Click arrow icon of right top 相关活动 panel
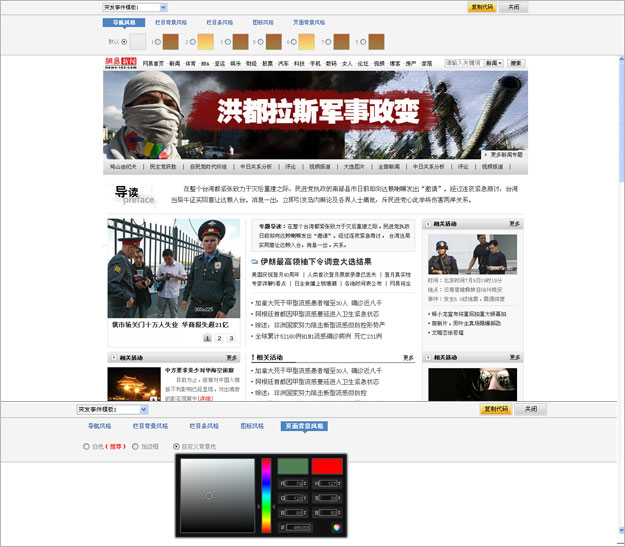Image resolution: width=625 pixels, height=547 pixels. coord(428,224)
